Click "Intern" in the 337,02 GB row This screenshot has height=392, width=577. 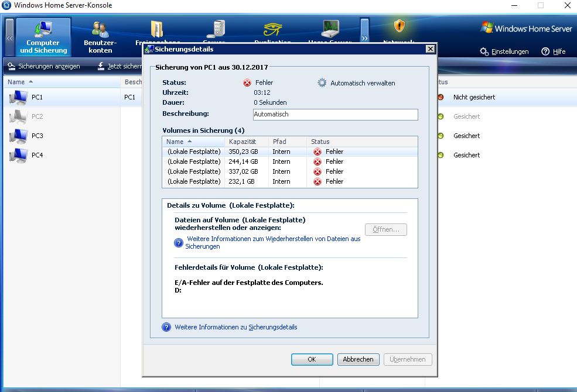(x=281, y=171)
